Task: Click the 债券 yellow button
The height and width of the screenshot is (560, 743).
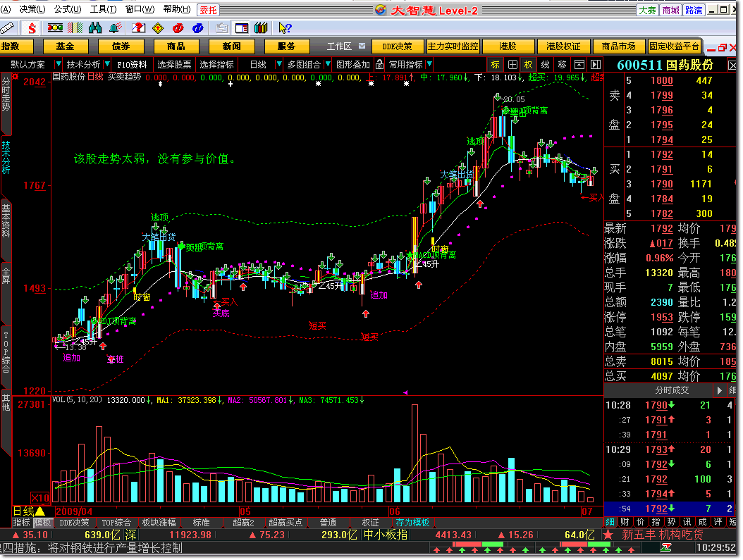Action: pyautogui.click(x=121, y=46)
